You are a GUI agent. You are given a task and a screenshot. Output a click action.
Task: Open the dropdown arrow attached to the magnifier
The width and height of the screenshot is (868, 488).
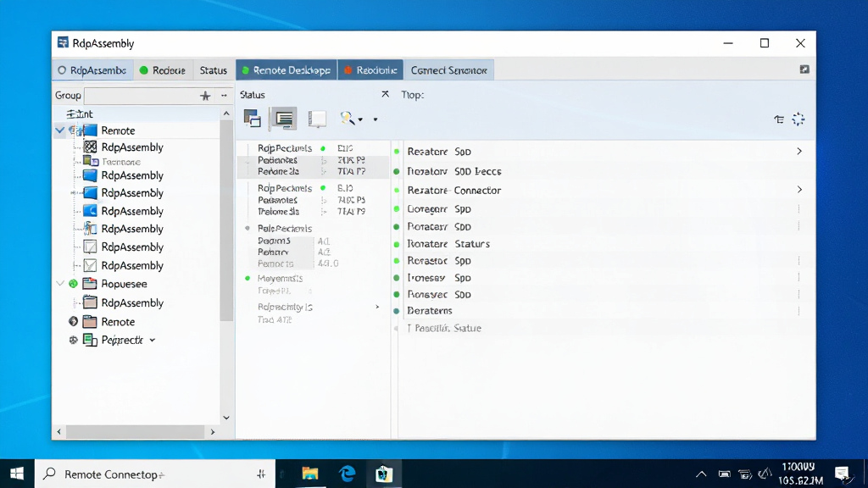360,119
